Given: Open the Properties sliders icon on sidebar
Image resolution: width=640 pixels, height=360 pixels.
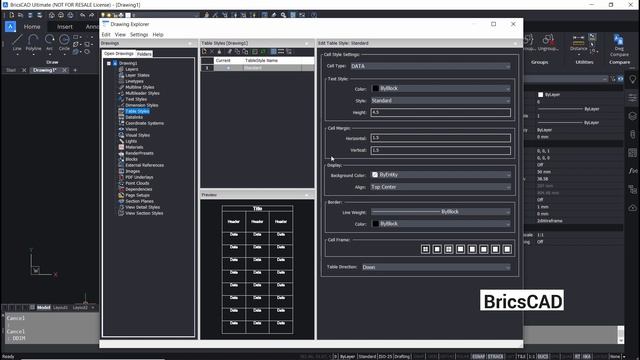Looking at the screenshot, I should tap(633, 98).
